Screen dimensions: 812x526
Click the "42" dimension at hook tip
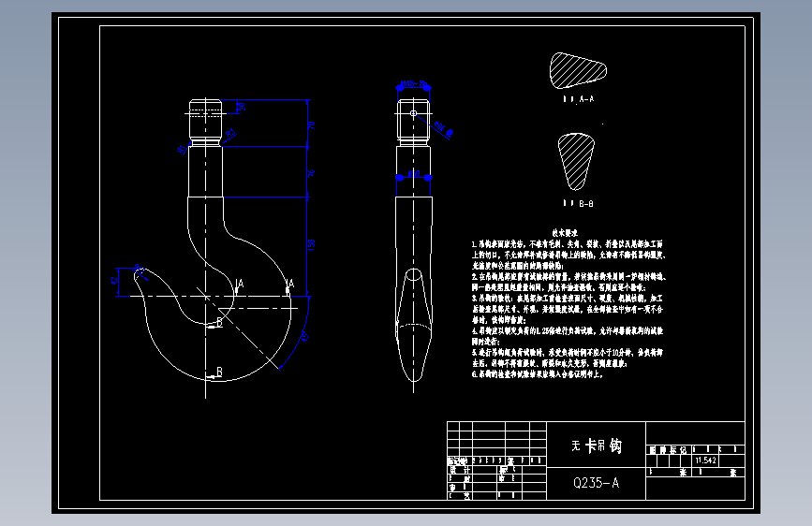pos(114,281)
